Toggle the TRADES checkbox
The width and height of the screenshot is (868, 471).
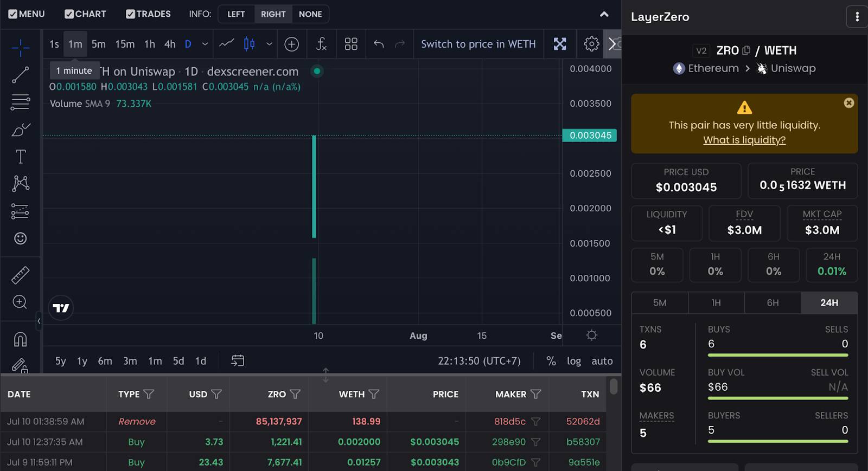click(130, 14)
